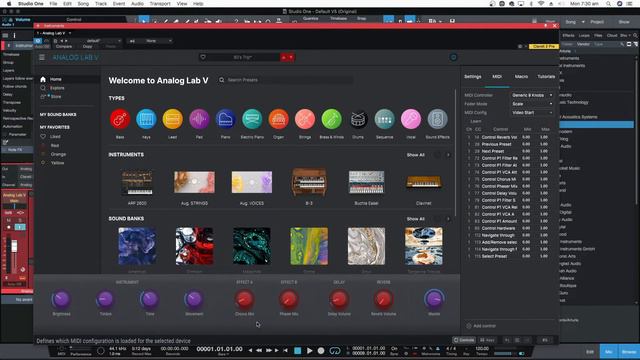Click the Chorus Mix knob
640x360 pixels.
244,300
